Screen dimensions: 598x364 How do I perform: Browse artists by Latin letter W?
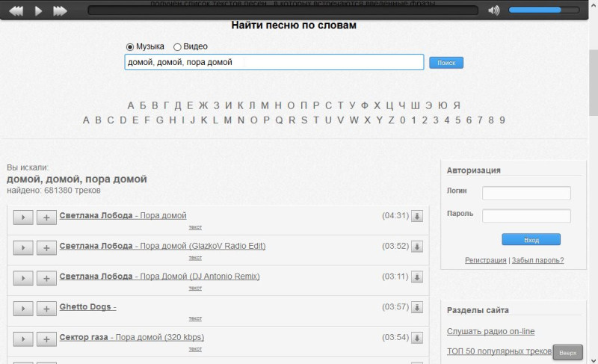[354, 120]
